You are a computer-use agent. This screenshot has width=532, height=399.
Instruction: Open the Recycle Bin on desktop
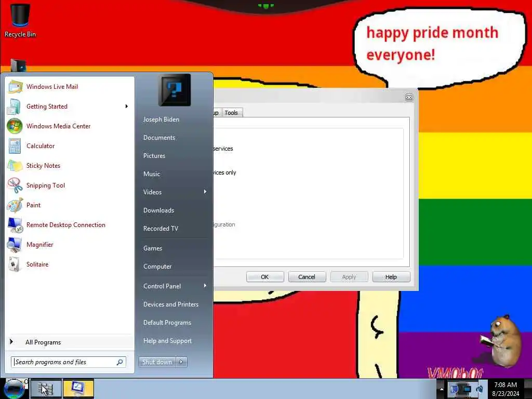pyautogui.click(x=20, y=20)
